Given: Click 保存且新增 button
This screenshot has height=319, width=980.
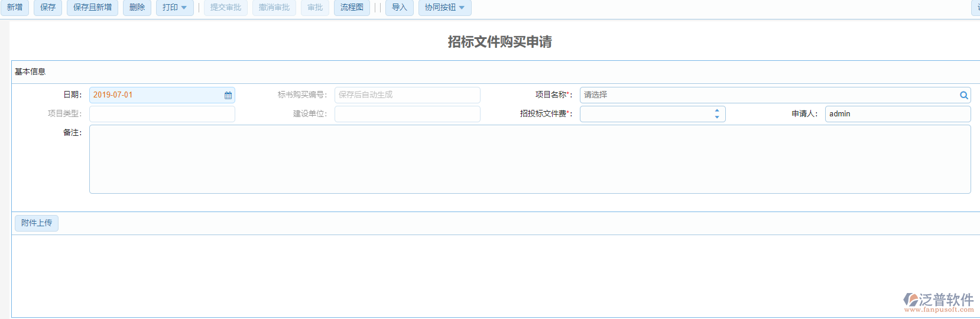Looking at the screenshot, I should (x=92, y=8).
